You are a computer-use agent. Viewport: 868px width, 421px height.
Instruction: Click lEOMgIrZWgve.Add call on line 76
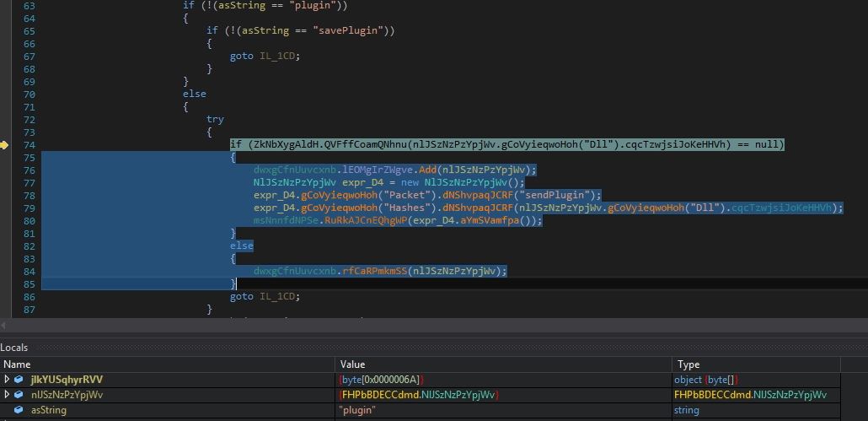tap(391, 170)
